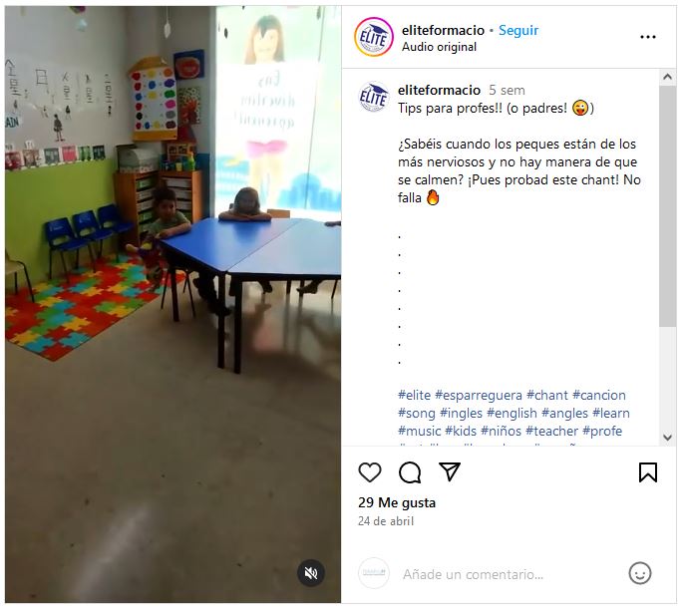Click the caption scrollbar down arrow
688x616 pixels.
tap(667, 437)
